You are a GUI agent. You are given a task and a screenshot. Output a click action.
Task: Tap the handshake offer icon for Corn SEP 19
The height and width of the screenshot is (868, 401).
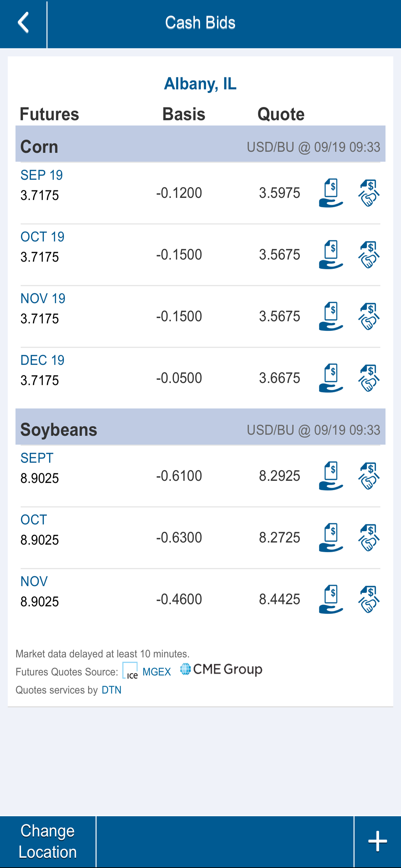pos(369,193)
